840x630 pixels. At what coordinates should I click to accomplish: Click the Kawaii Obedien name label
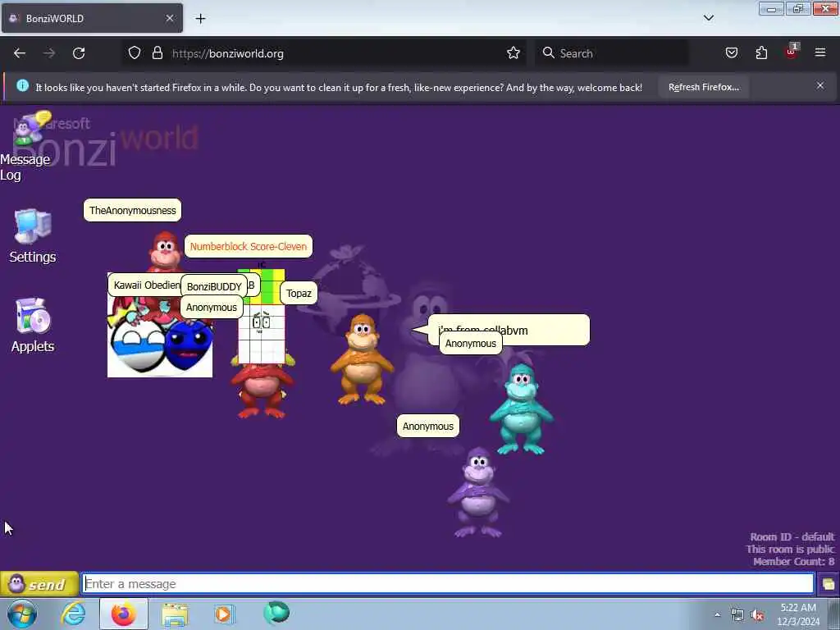coord(146,285)
